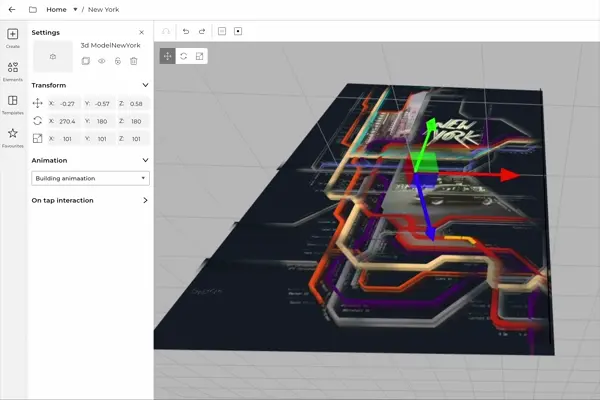Edit the position X field showing -0.27
Image resolution: width=600 pixels, height=400 pixels.
click(64, 103)
